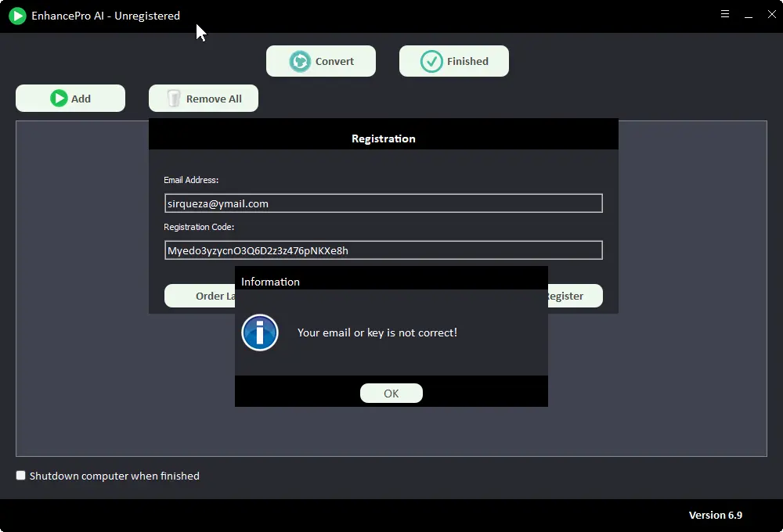Image resolution: width=783 pixels, height=532 pixels.
Task: Click the 'Your email or key is not correct!' message
Action: pyautogui.click(x=377, y=332)
